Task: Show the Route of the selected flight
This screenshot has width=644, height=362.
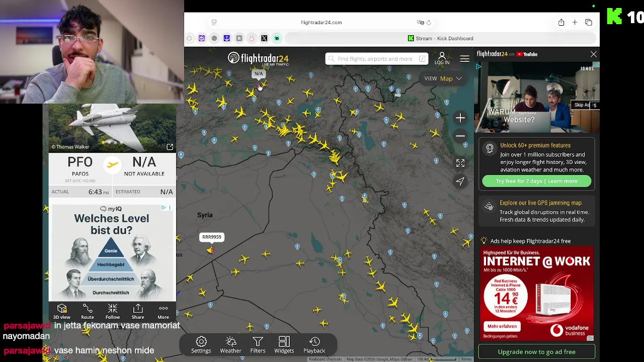Action: [88, 311]
